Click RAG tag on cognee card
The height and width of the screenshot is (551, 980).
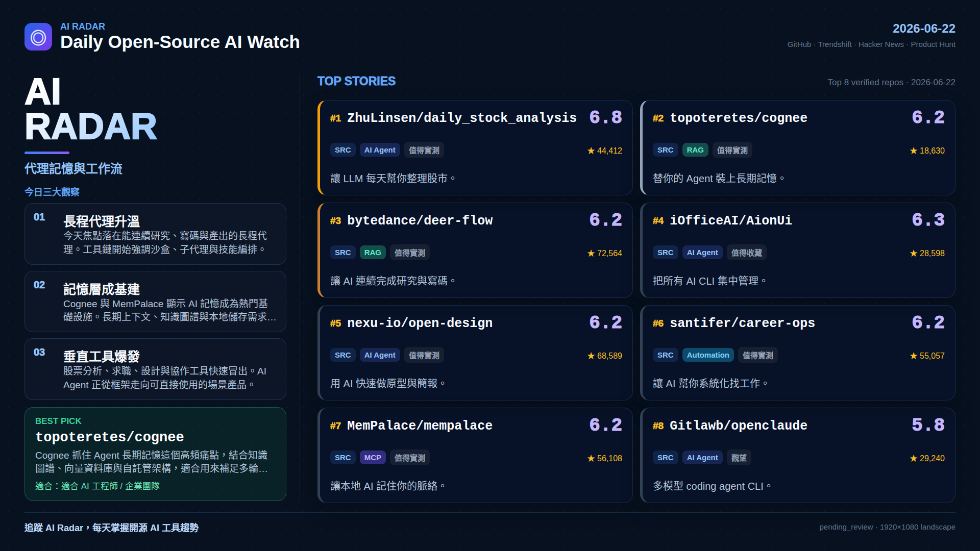(x=695, y=150)
